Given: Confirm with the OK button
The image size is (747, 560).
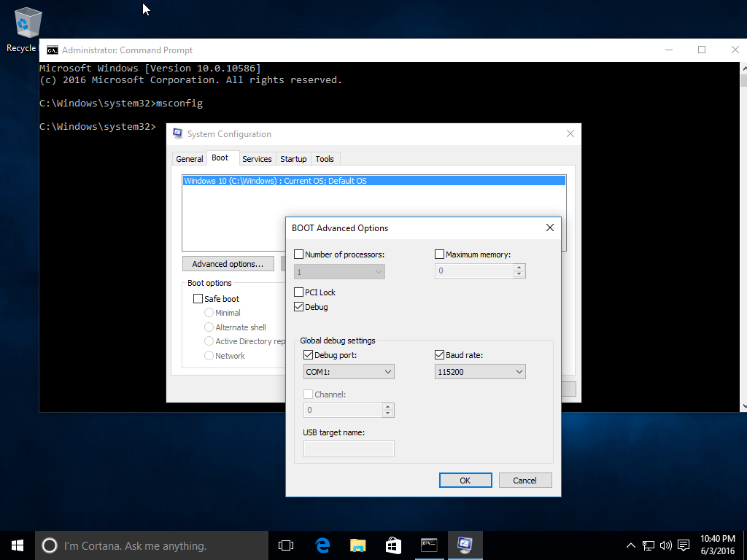Looking at the screenshot, I should click(x=465, y=481).
